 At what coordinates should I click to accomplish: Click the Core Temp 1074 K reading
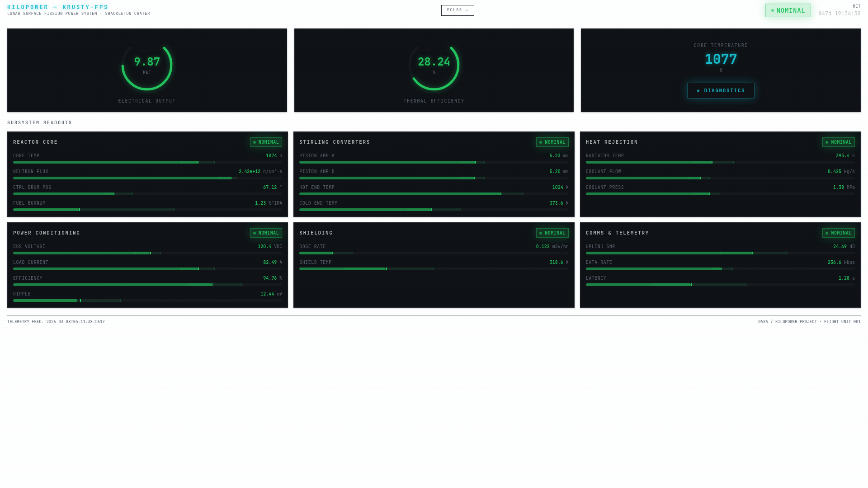tap(274, 156)
